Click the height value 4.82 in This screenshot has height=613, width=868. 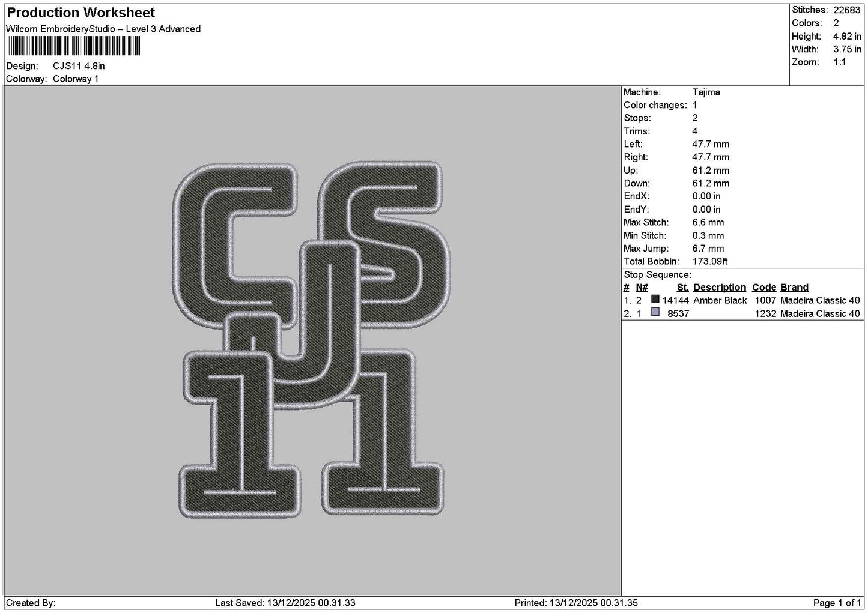pyautogui.click(x=847, y=37)
